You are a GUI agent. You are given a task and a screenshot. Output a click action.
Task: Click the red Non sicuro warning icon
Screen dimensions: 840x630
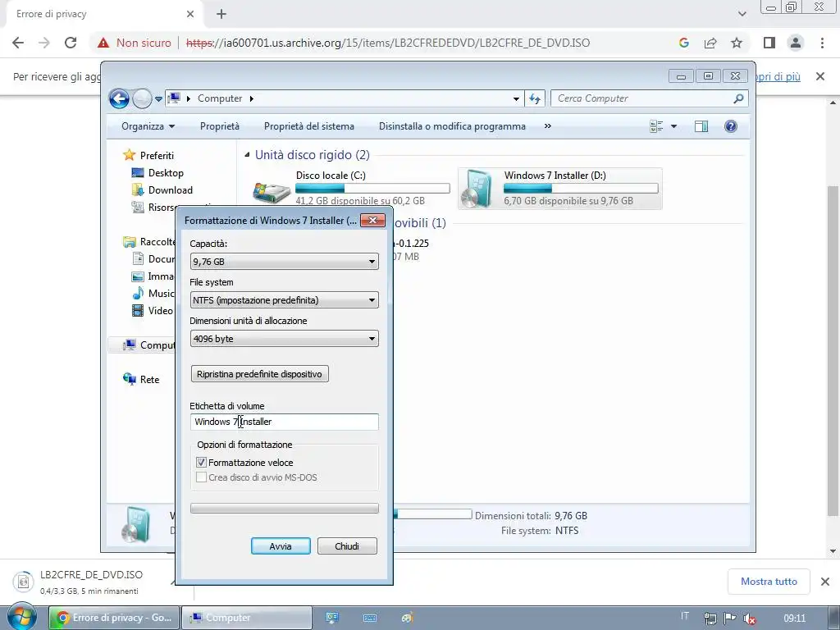(103, 43)
